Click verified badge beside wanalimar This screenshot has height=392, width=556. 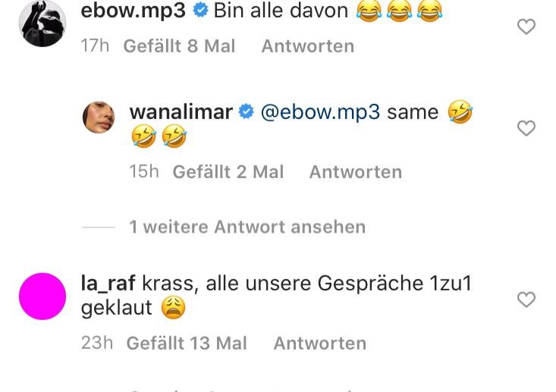247,112
